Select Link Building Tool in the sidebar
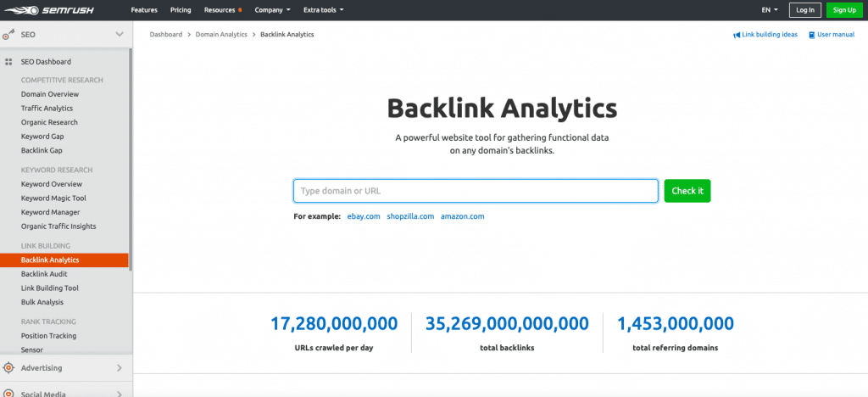The width and height of the screenshot is (868, 397). click(50, 288)
